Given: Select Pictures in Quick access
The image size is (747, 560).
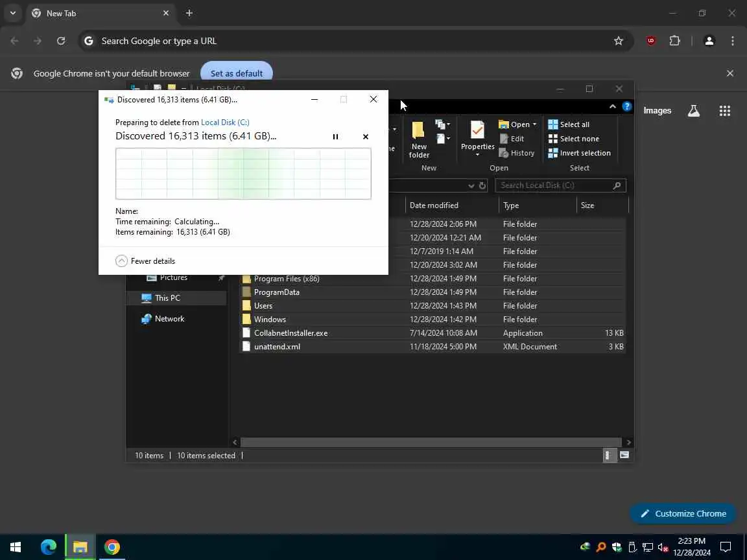Looking at the screenshot, I should [x=173, y=277].
